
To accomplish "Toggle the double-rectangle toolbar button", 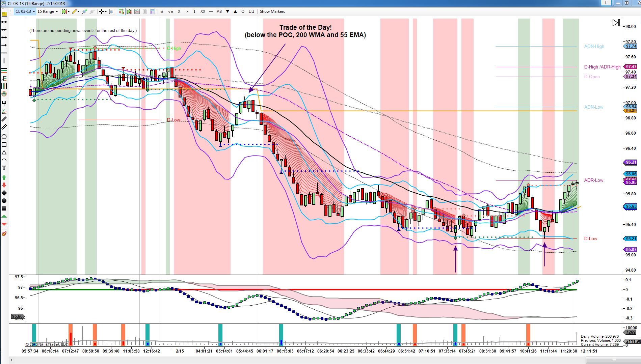I will pos(251,11).
